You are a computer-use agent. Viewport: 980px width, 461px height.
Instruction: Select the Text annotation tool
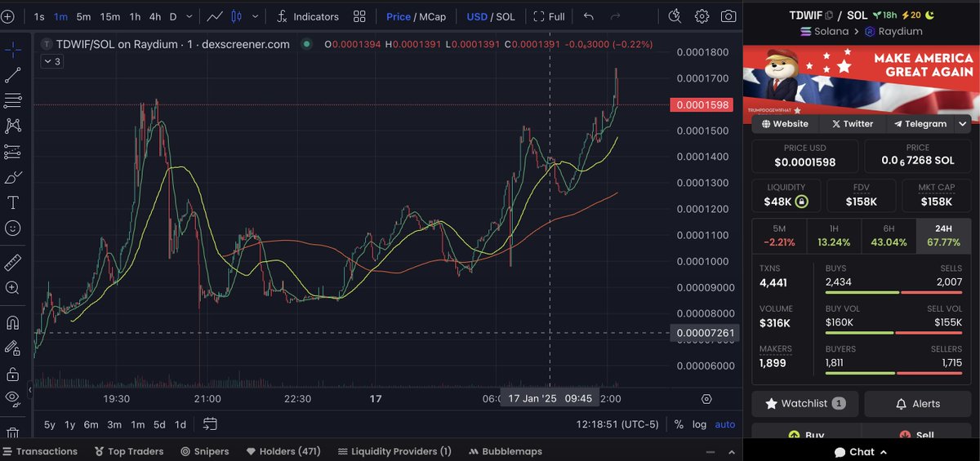13,202
